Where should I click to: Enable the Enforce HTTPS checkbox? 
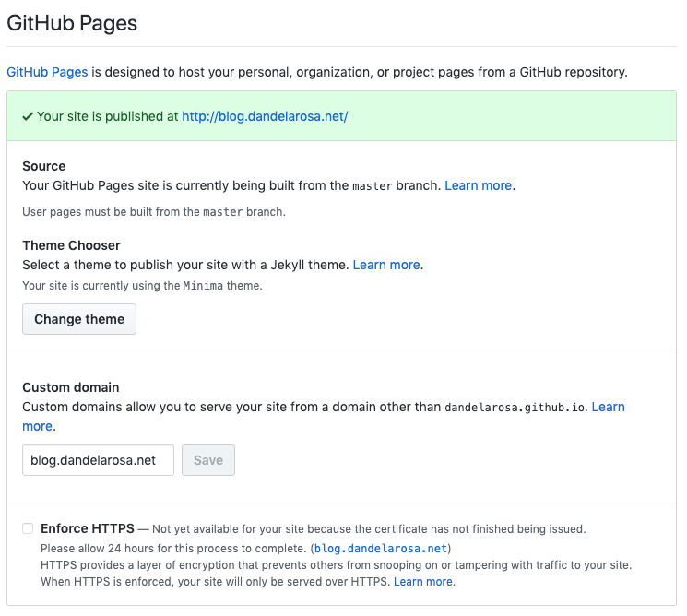coord(28,528)
